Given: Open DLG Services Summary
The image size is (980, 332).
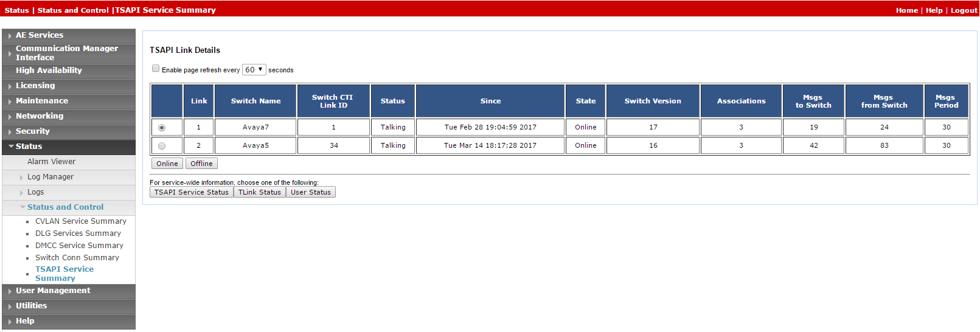Looking at the screenshot, I should click(78, 233).
